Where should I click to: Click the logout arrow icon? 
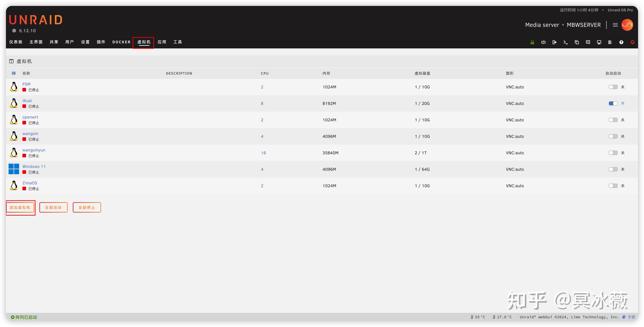pyautogui.click(x=554, y=42)
